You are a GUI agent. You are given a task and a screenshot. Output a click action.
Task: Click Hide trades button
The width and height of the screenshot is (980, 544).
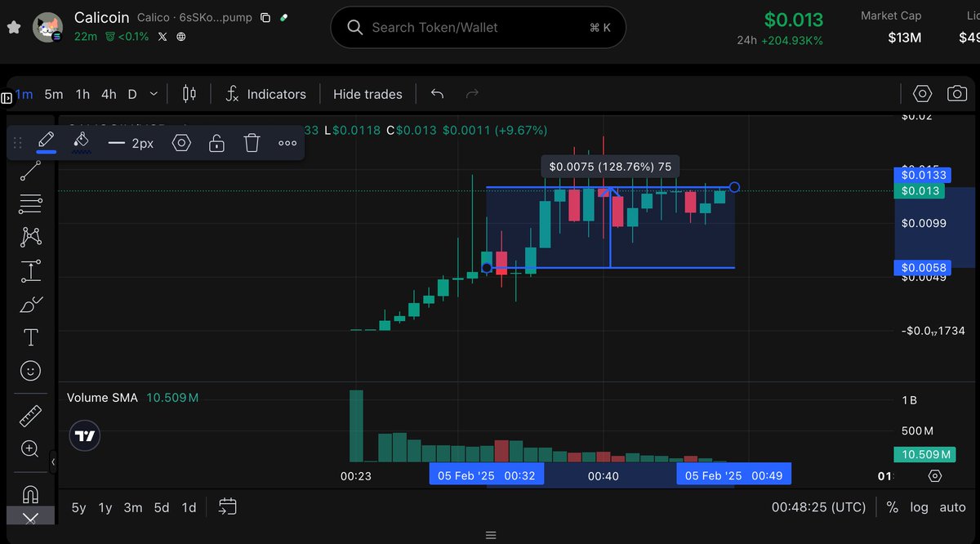click(x=367, y=94)
